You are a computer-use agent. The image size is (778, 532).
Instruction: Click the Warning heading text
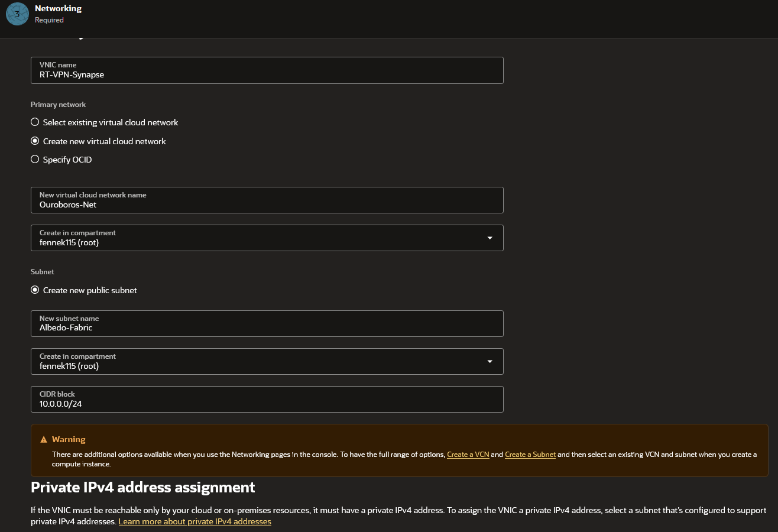(69, 440)
